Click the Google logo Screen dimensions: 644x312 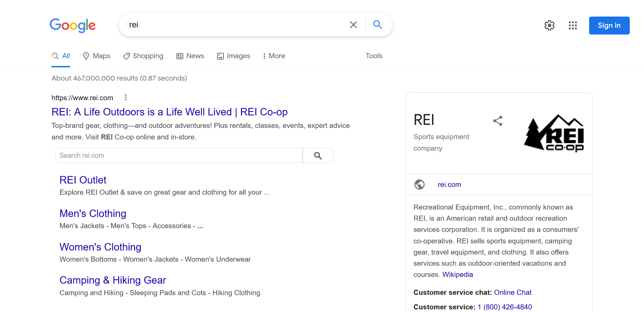click(72, 26)
